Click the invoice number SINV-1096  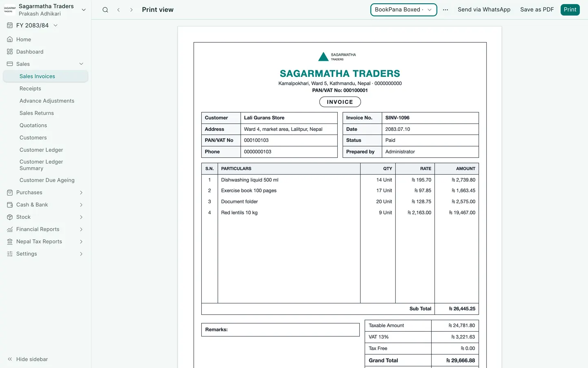tap(397, 118)
